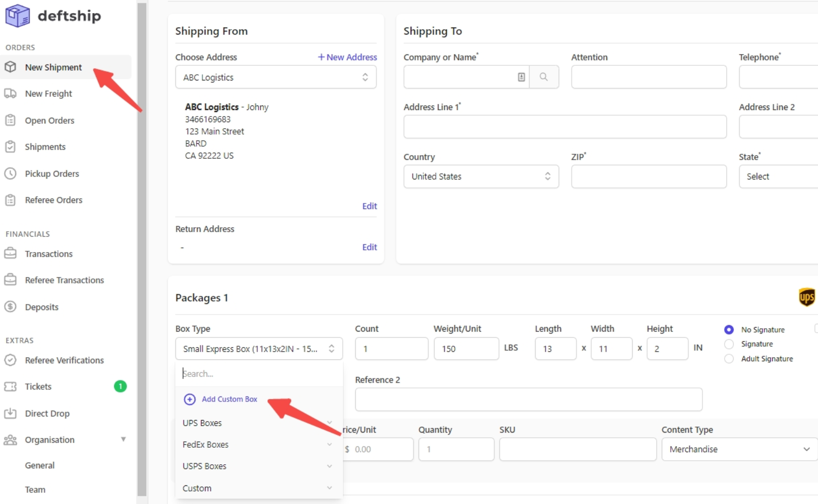Image resolution: width=818 pixels, height=504 pixels.
Task: Expand the USPS Boxes group
Action: coord(258,466)
